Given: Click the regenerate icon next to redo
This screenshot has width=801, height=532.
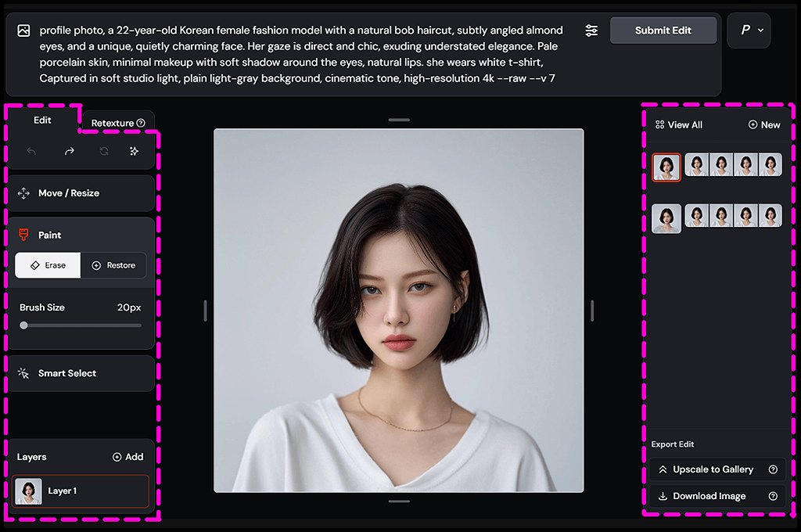Looking at the screenshot, I should [102, 151].
